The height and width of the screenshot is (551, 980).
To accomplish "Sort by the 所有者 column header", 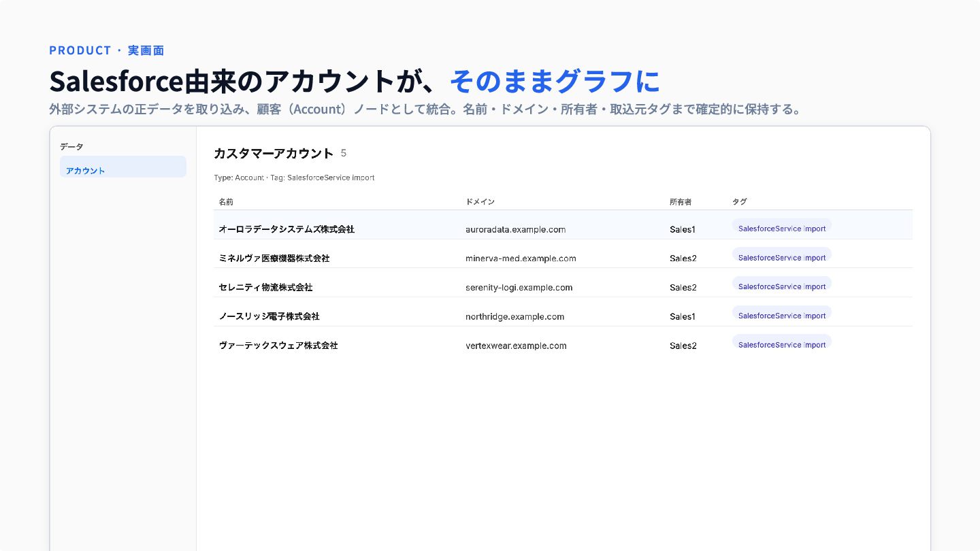I will [x=681, y=202].
